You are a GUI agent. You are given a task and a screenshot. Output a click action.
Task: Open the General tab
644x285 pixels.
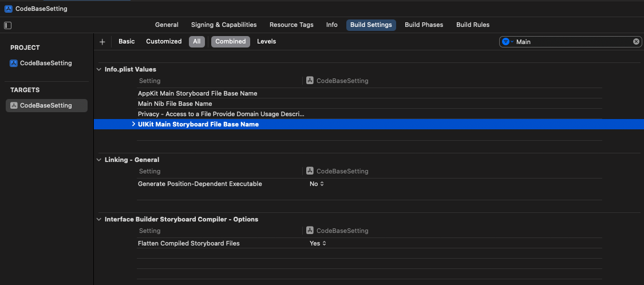(167, 25)
